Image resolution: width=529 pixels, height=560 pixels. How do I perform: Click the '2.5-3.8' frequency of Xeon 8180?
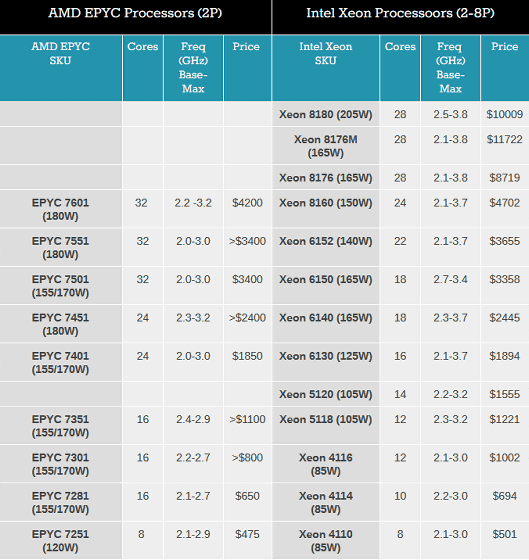[x=450, y=114]
